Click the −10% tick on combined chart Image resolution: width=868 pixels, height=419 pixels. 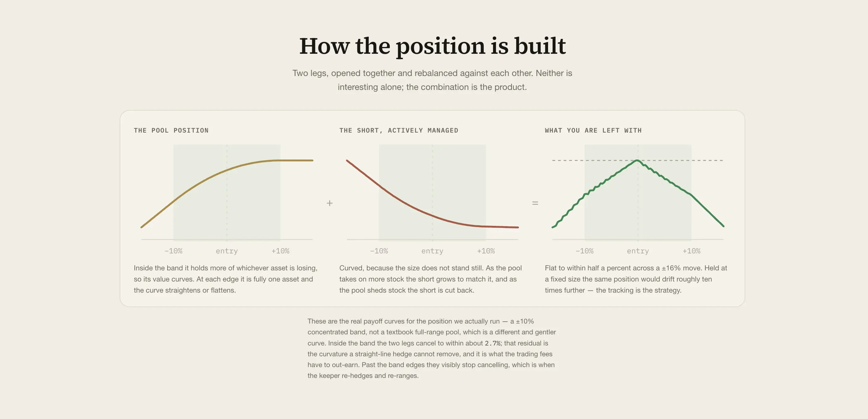584,251
